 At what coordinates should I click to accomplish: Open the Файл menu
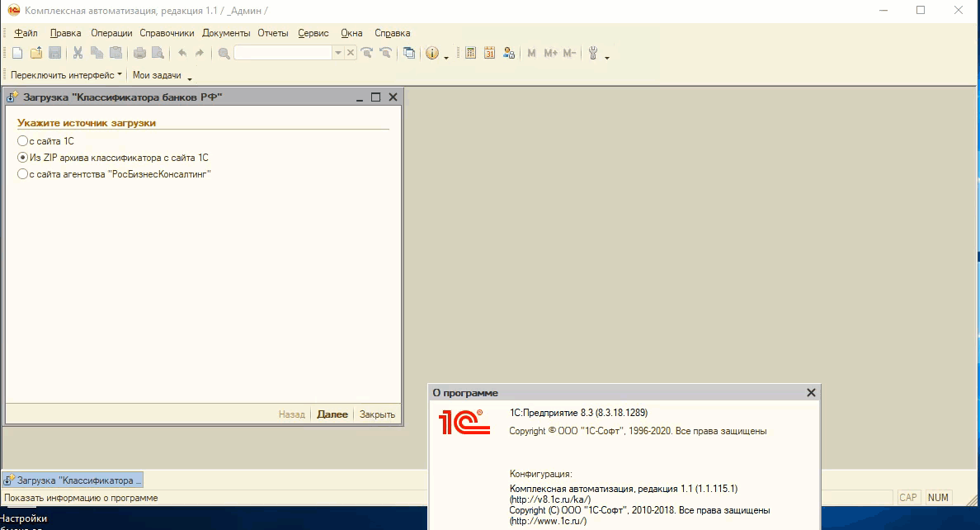pos(26,33)
